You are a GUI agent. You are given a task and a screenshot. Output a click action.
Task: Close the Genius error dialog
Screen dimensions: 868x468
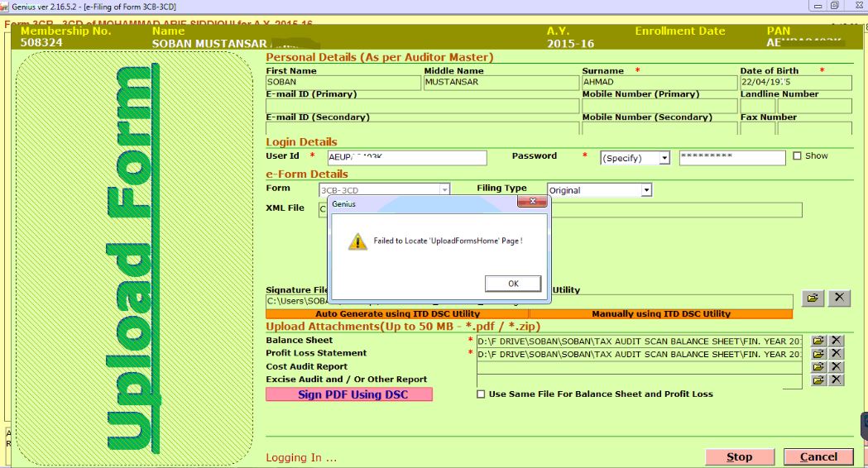pos(533,202)
